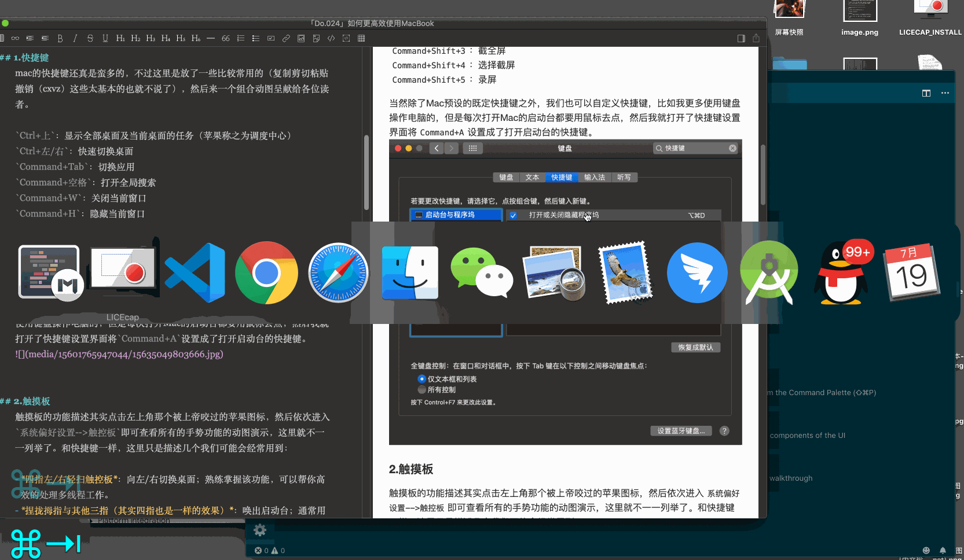
Task: Insert a heading 4 with H4 icon
Action: click(166, 38)
